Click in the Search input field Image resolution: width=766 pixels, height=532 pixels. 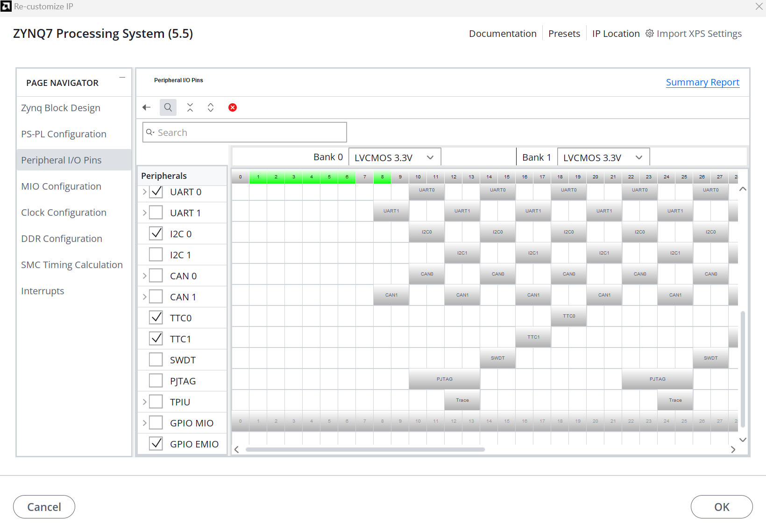click(244, 132)
